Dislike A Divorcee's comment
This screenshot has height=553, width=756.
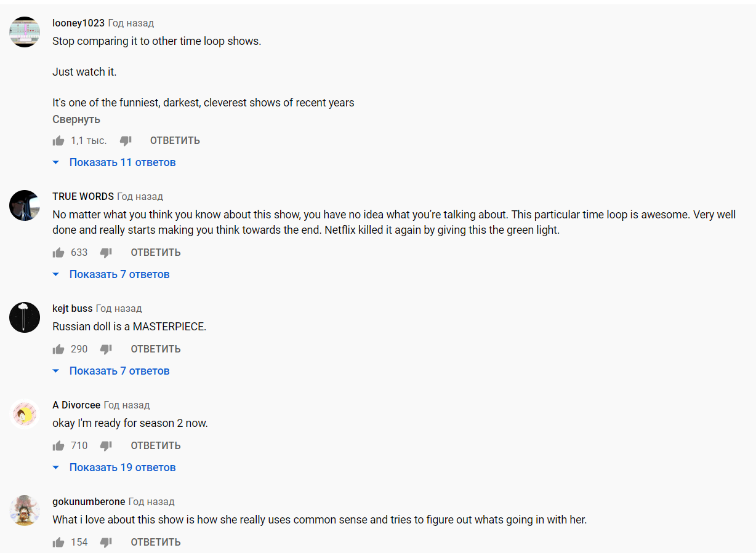click(106, 446)
